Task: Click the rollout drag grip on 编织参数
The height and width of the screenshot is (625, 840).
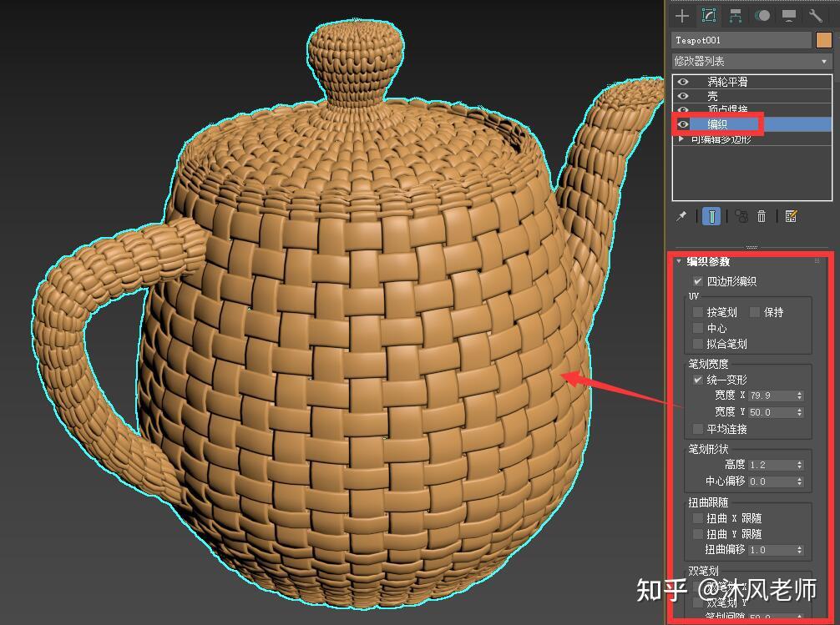Action: click(x=817, y=261)
